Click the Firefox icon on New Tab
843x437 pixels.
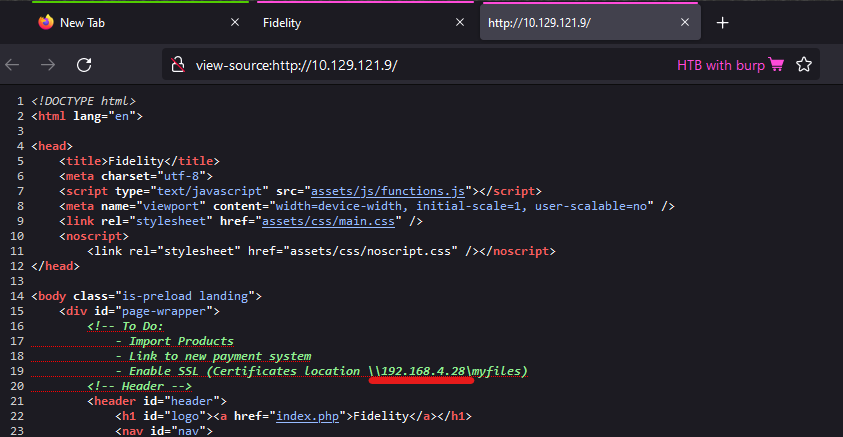click(46, 22)
